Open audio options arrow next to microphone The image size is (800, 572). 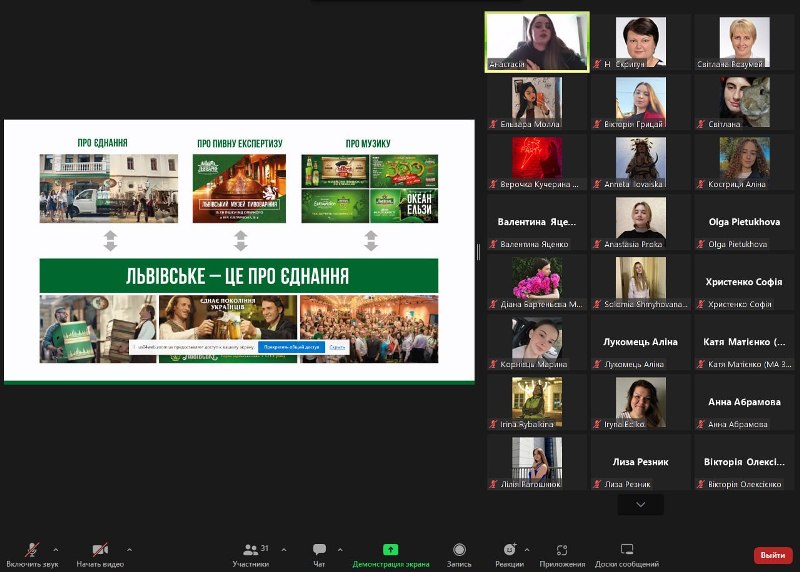pos(56,550)
